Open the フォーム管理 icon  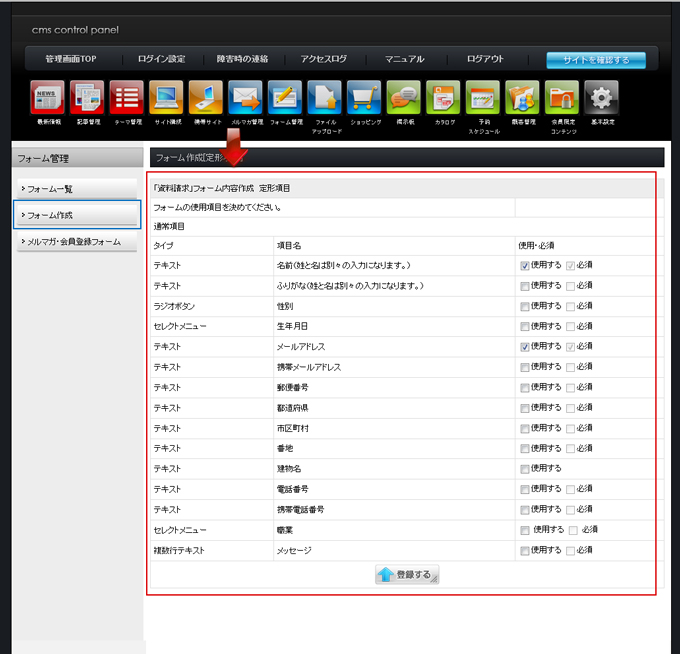tap(285, 98)
